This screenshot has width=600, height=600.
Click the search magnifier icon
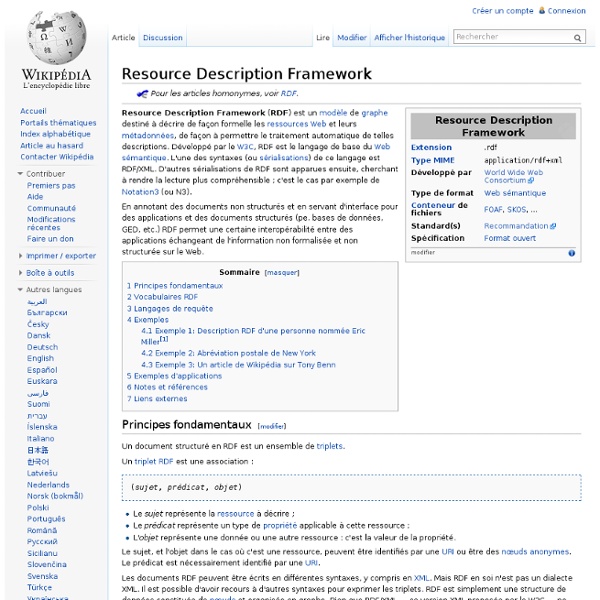point(577,38)
